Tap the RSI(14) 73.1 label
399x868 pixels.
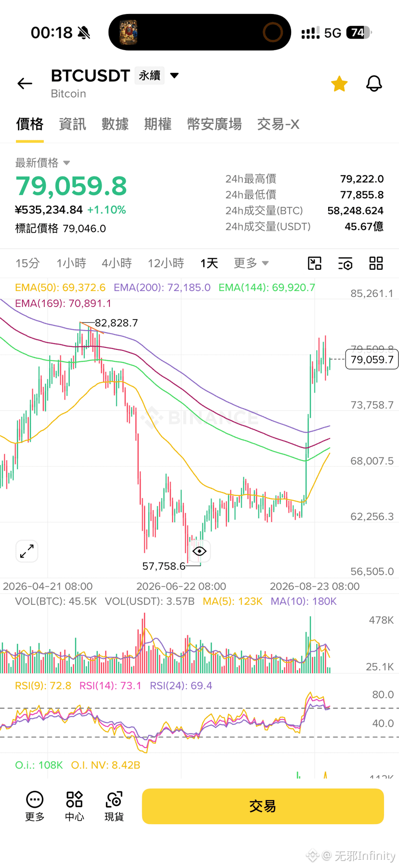coord(110,686)
